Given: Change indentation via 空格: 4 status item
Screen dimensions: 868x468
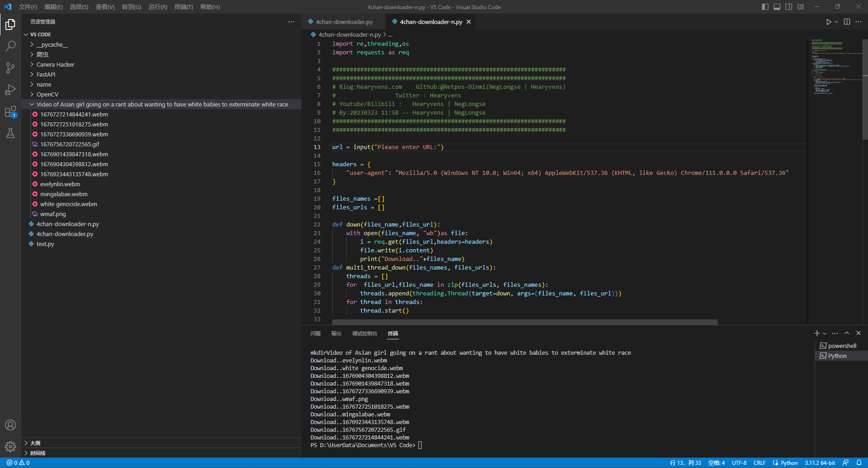Looking at the screenshot, I should (716, 463).
